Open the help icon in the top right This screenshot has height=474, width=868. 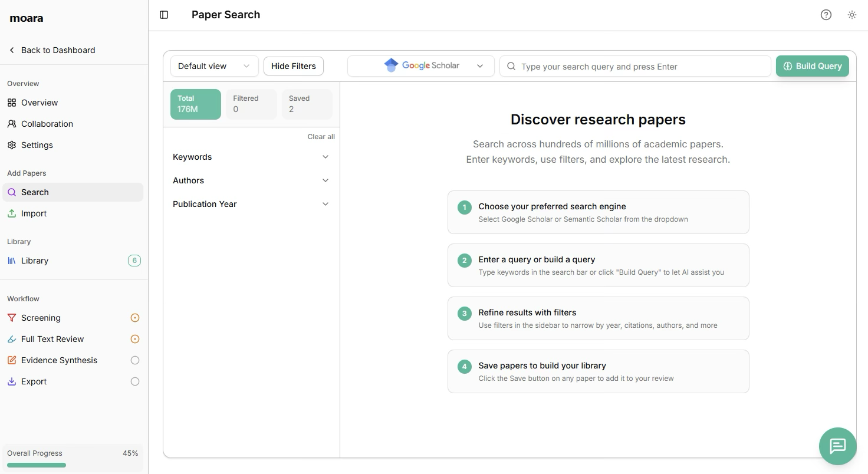click(x=826, y=15)
